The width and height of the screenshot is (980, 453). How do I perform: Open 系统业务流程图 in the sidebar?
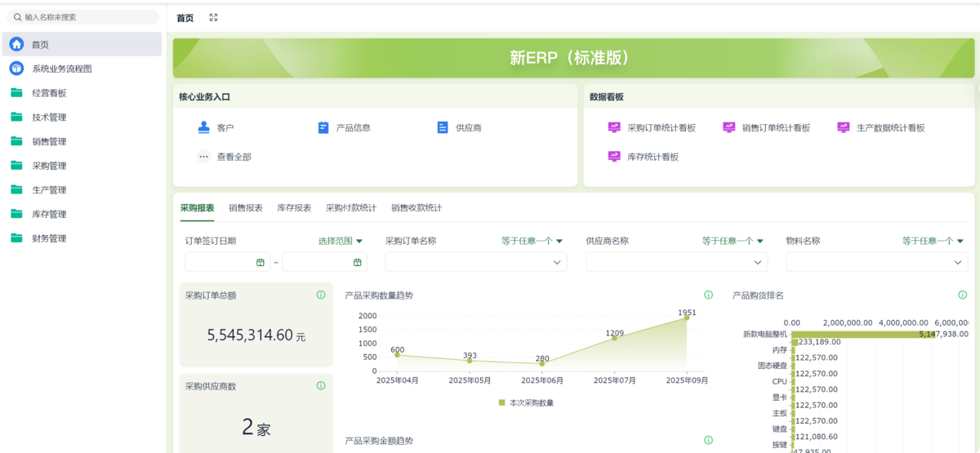pos(73,69)
